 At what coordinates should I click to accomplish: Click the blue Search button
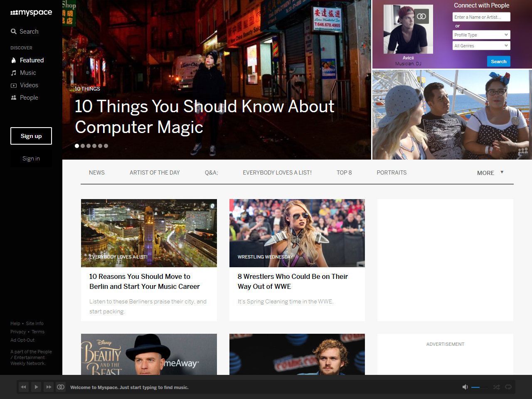point(498,62)
